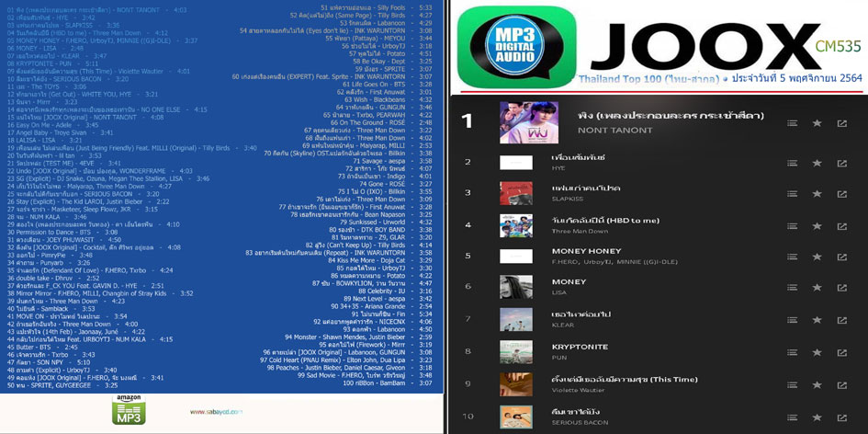The width and height of the screenshot is (868, 434).
Task: Star the SERIOUS BACON track
Action: click(x=817, y=417)
